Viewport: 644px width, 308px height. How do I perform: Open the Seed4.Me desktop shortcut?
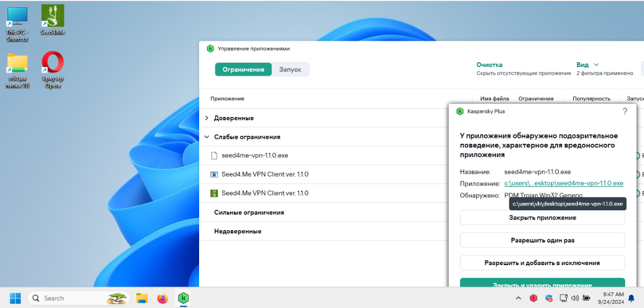pos(53,20)
